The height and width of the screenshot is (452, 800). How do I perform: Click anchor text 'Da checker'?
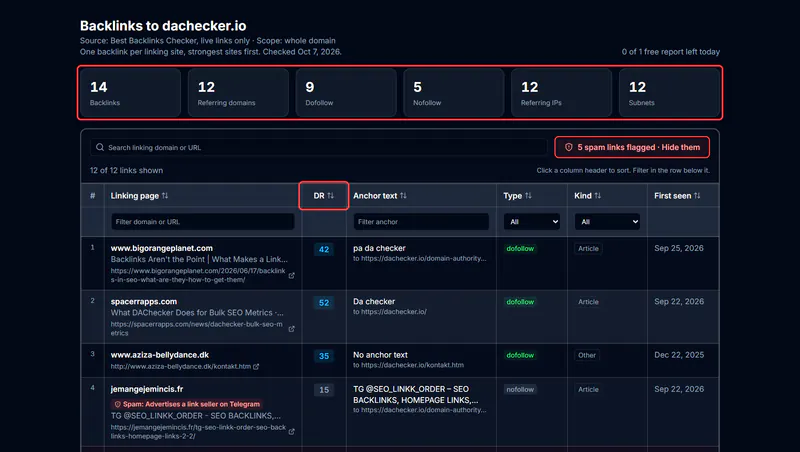point(374,301)
